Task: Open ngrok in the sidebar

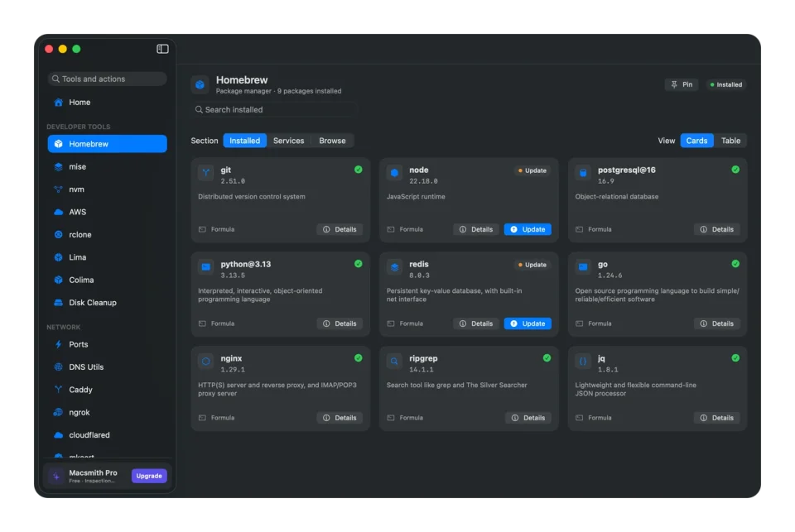Action: [x=107, y=412]
